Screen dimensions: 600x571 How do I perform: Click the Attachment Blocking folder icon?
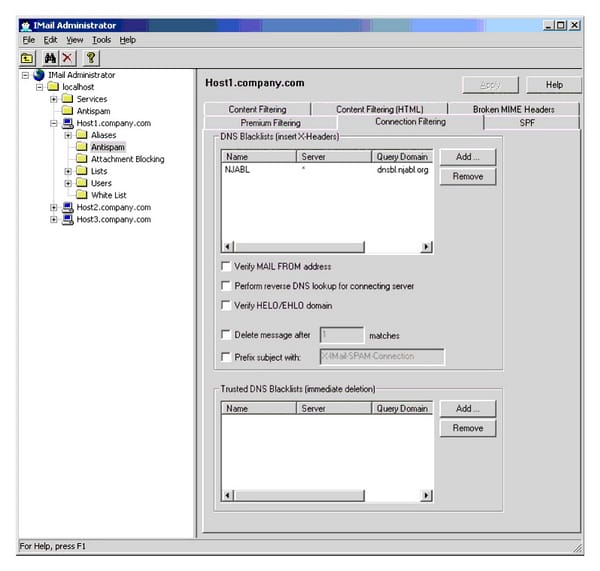[x=82, y=159]
